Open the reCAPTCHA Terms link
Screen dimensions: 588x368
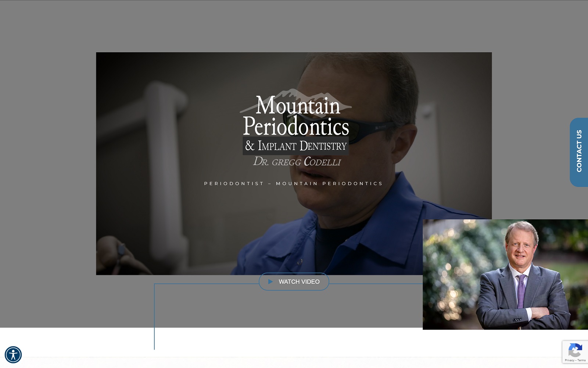[x=581, y=360]
